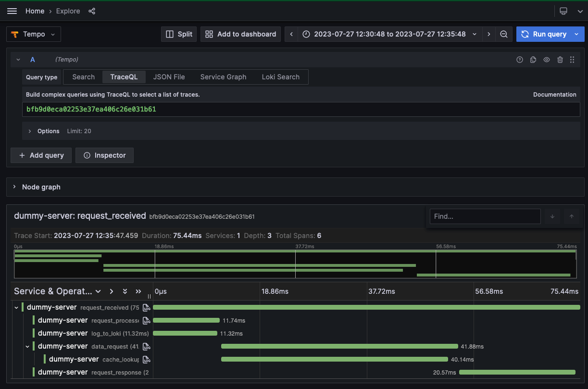Open the Tempo data source dropdown
The height and width of the screenshot is (389, 588).
pyautogui.click(x=34, y=34)
